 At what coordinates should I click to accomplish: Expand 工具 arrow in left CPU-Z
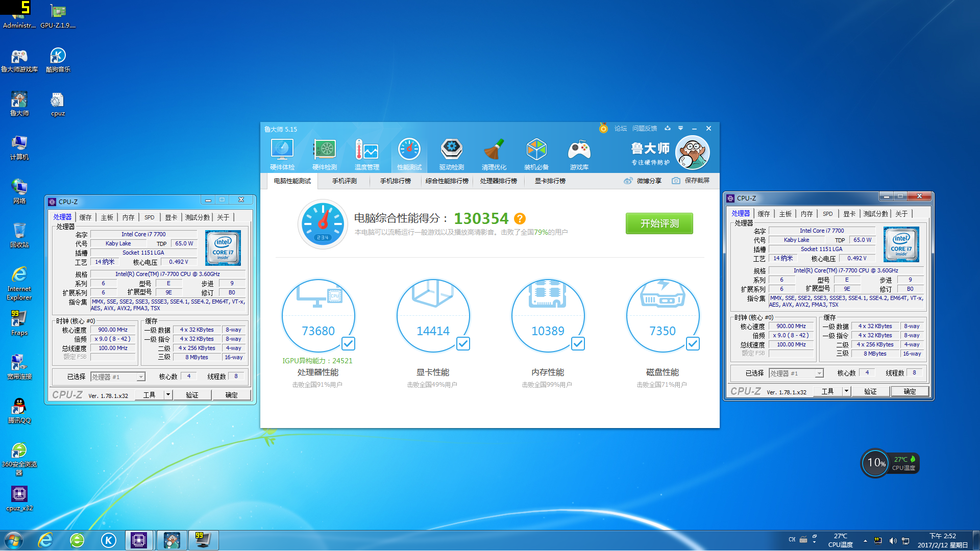(168, 395)
